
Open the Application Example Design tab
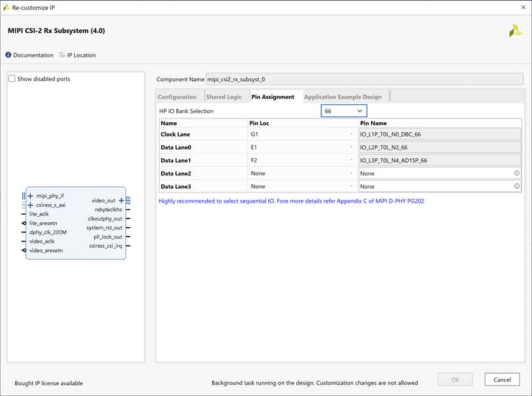tap(343, 96)
